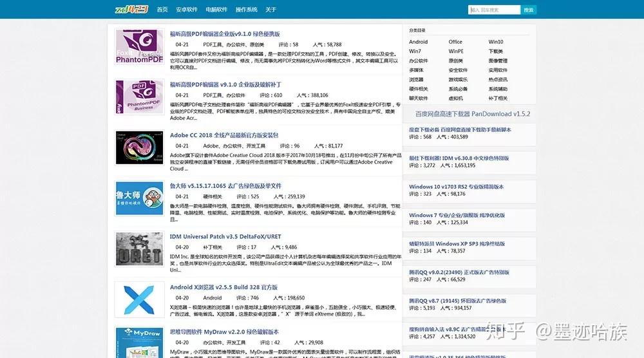Open Windows 10 v1703 RS2 专业版 link
The width and height of the screenshot is (644, 358).
tap(457, 187)
